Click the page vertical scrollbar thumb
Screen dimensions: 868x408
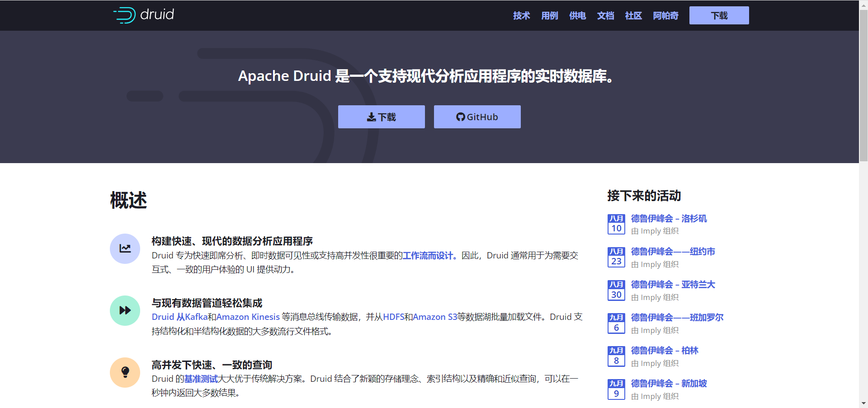tap(863, 85)
